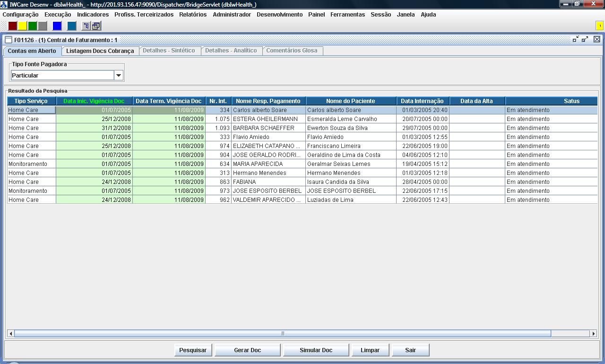The image size is (605, 364).
Task: Click the Gerar Doc button
Action: click(248, 350)
